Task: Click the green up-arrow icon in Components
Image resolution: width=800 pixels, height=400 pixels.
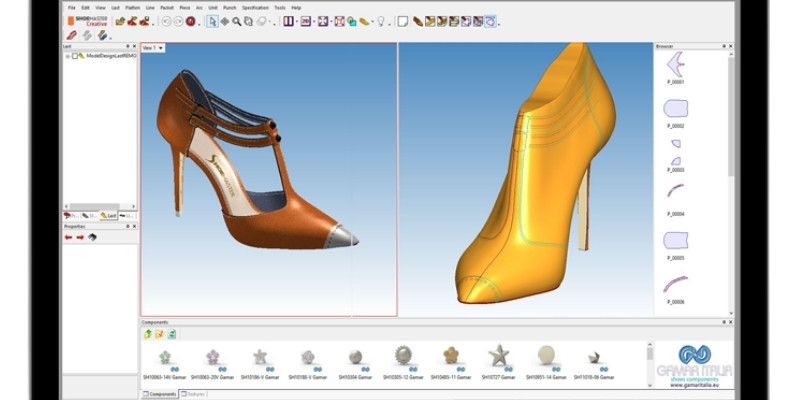Action: [148, 334]
